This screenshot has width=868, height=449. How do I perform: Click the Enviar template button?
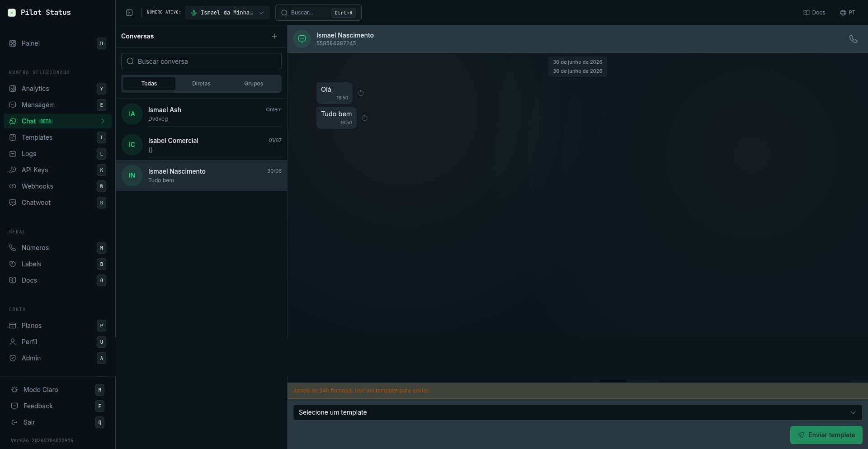coord(826,435)
